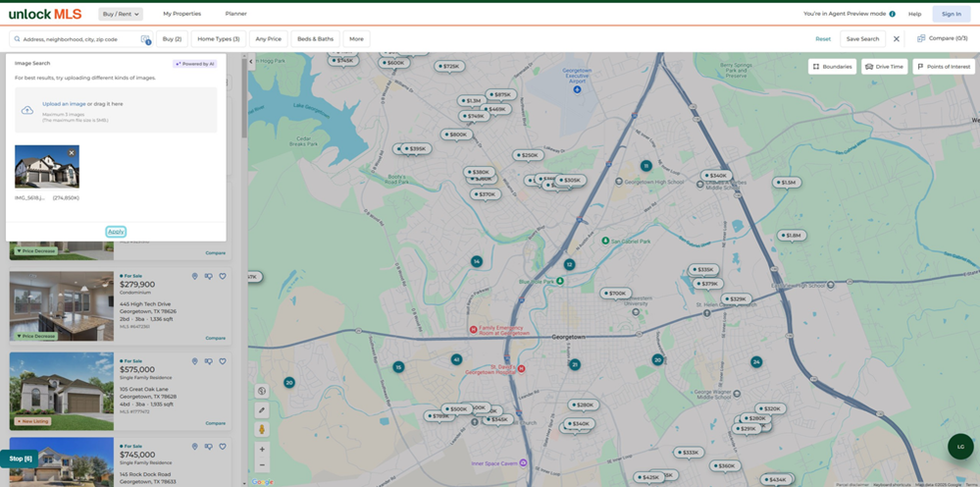This screenshot has width=980, height=487.
Task: Open the cluster of 24 listings on map
Action: (x=756, y=362)
